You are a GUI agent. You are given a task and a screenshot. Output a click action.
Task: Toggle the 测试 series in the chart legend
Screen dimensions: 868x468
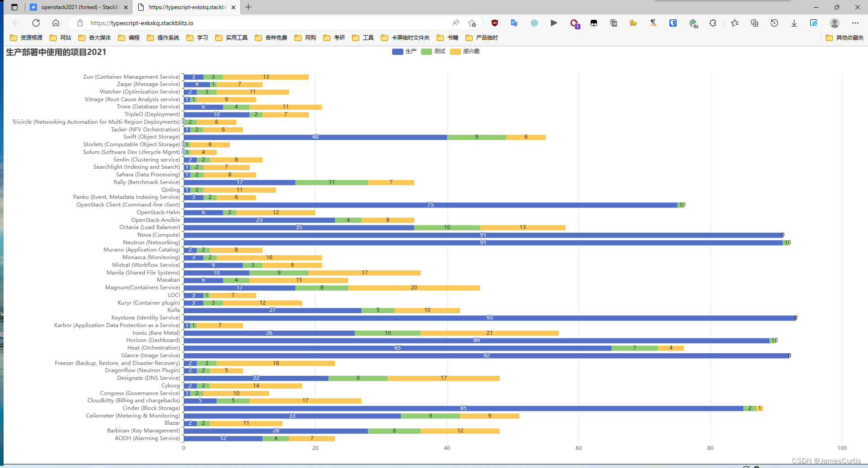433,52
